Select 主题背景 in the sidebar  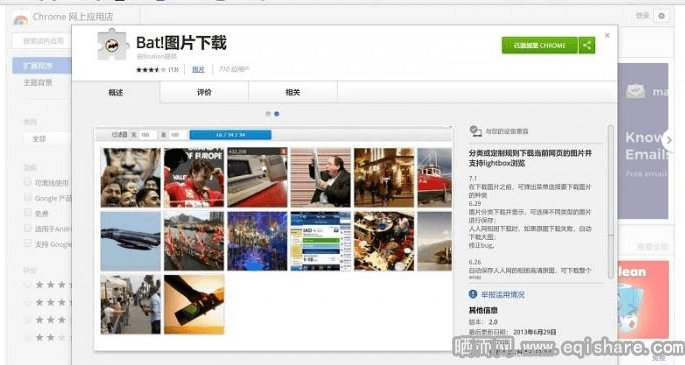pyautogui.click(x=38, y=83)
